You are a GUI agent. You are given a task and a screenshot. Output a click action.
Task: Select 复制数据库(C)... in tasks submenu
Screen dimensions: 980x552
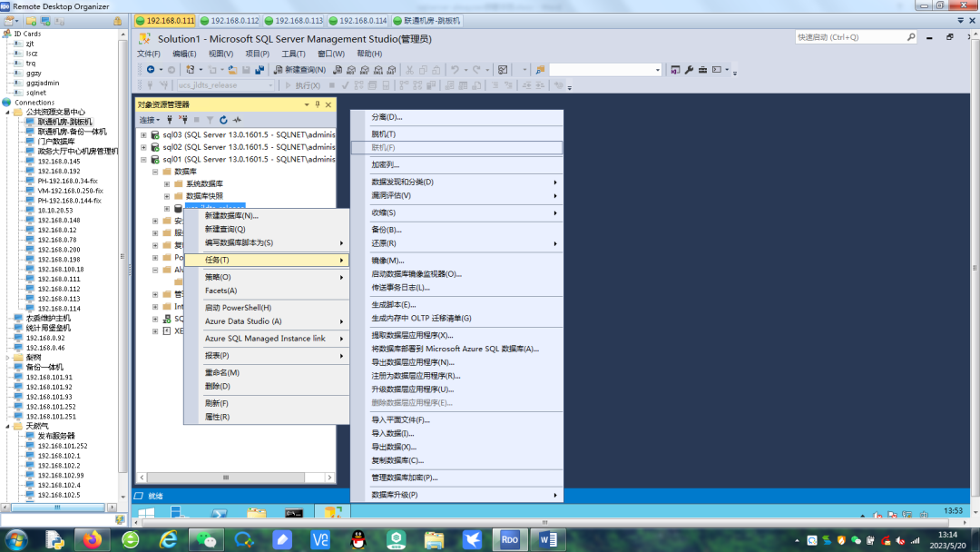pyautogui.click(x=456, y=460)
